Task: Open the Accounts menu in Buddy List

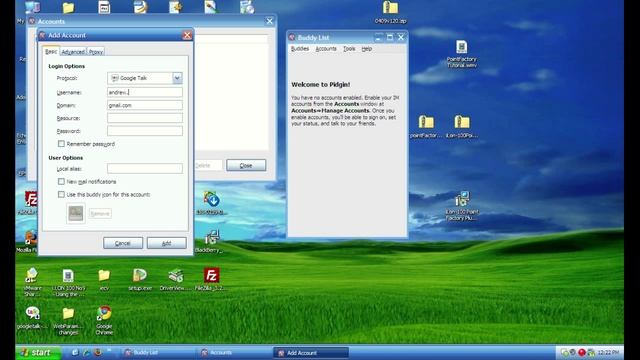Action: click(x=326, y=49)
